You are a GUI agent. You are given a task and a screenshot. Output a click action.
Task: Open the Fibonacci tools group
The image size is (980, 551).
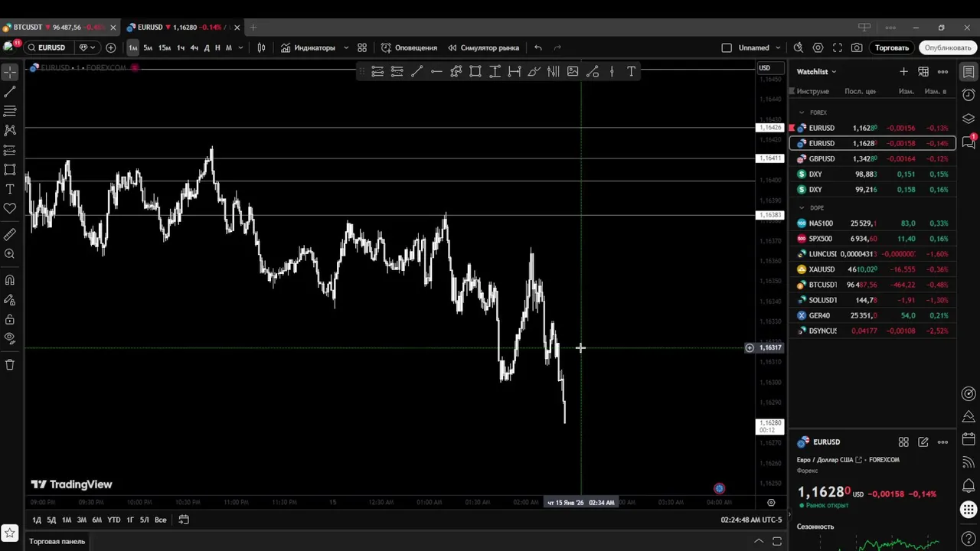coord(10,111)
